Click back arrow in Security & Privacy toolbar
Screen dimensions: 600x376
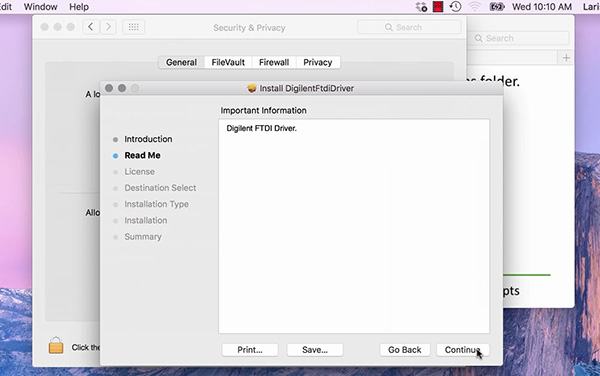(91, 27)
